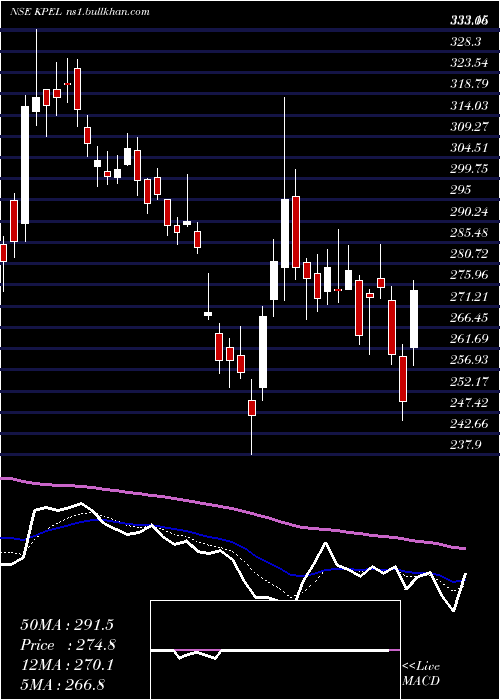Click the 50MA : 291.5 readout
Image resolution: width=500 pixels, height=700 pixels.
(67, 625)
